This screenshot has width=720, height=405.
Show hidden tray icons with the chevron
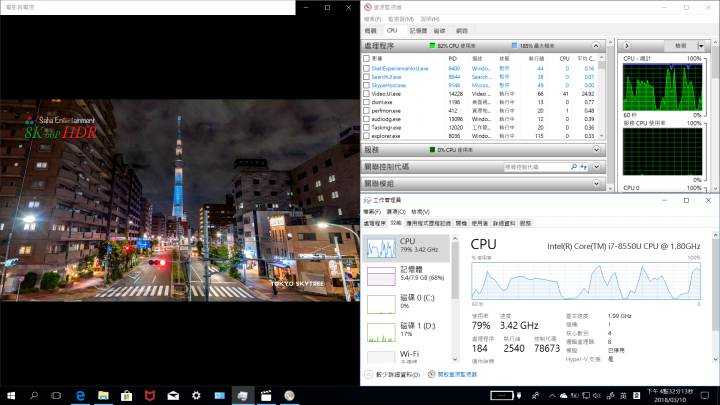tap(552, 395)
